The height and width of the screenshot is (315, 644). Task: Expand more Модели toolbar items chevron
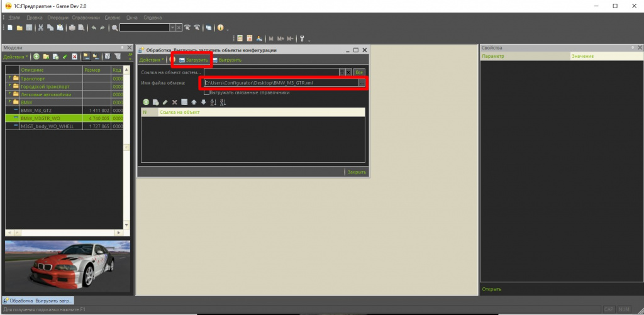click(x=130, y=54)
